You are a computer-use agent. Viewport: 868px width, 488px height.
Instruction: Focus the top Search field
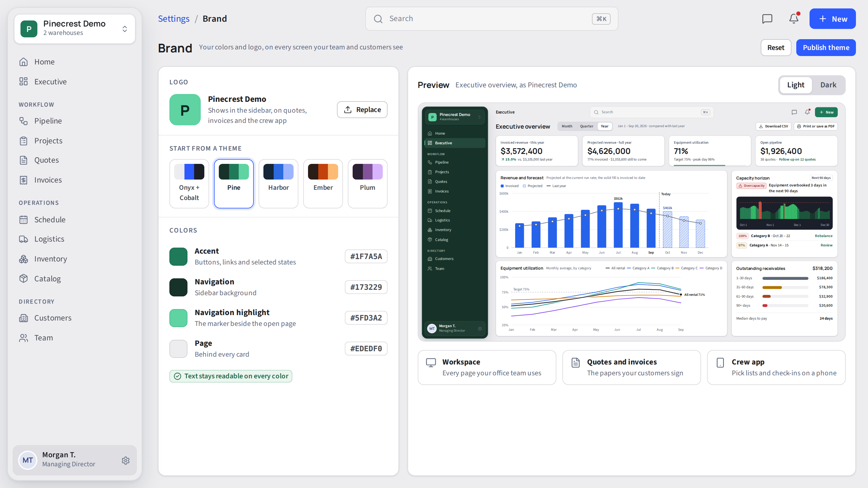(x=492, y=19)
